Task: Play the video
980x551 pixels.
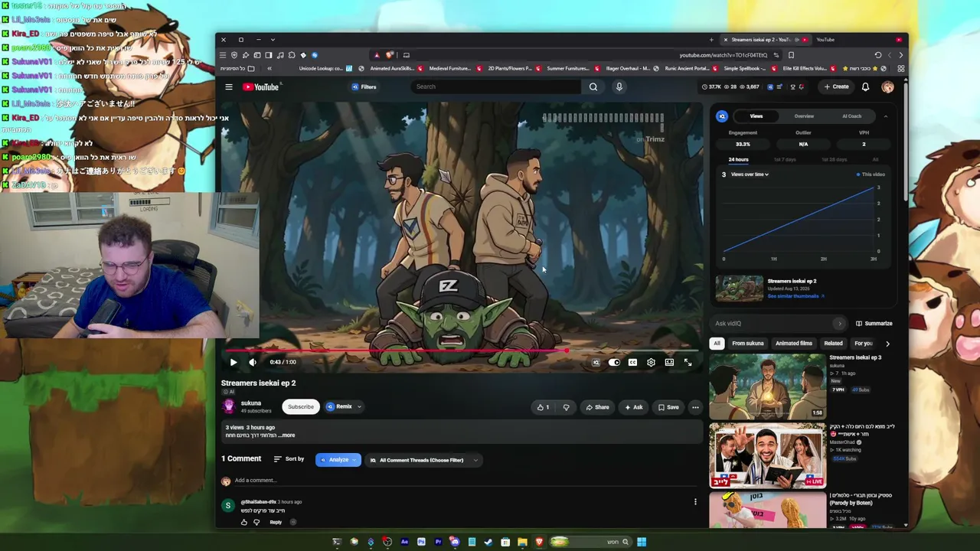Action: pyautogui.click(x=234, y=362)
